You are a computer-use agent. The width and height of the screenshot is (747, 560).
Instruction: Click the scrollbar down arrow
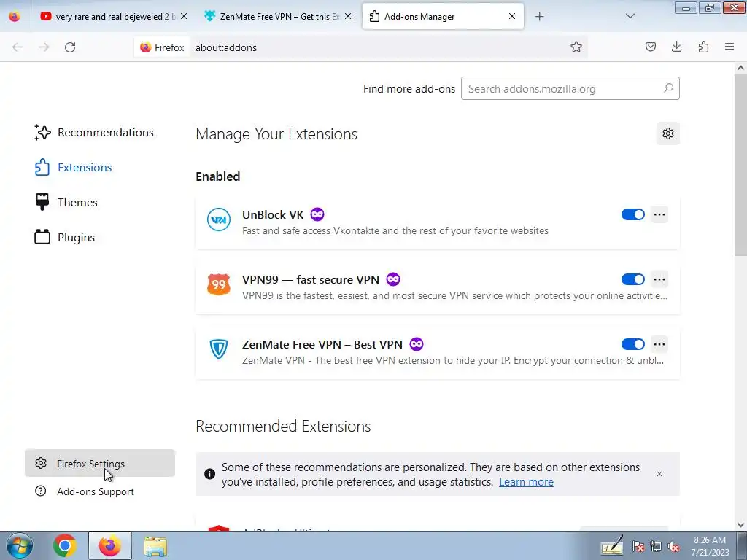(740, 525)
